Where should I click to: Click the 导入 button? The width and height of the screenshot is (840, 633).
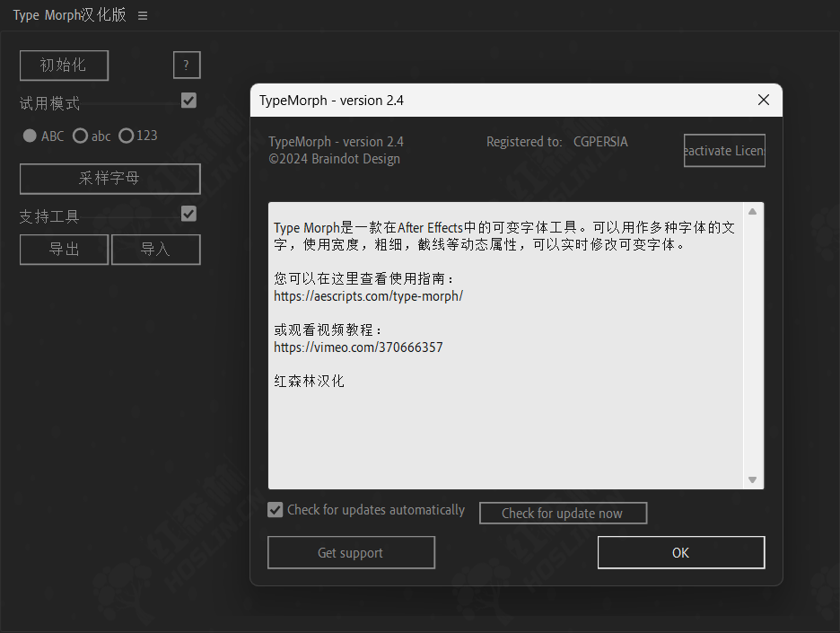point(156,250)
